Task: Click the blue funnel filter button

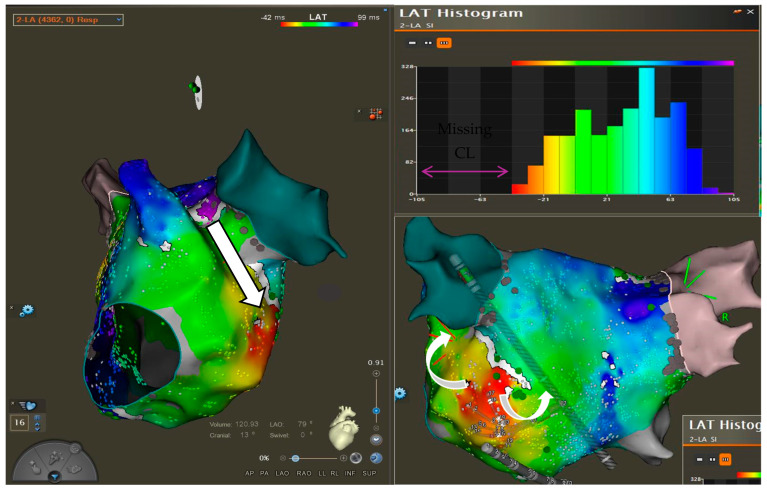Action: (x=54, y=476)
